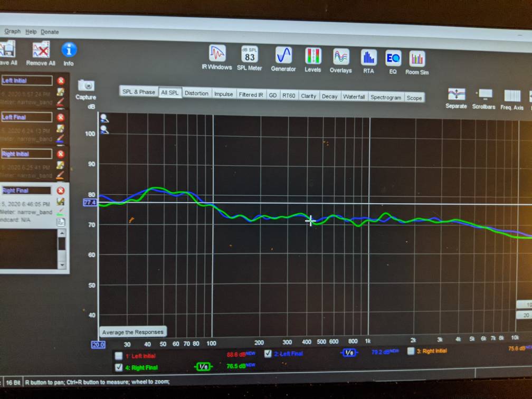Click the notes scrollbar up arrow
Image resolution: width=532 pixels, height=399 pixels.
(x=62, y=233)
